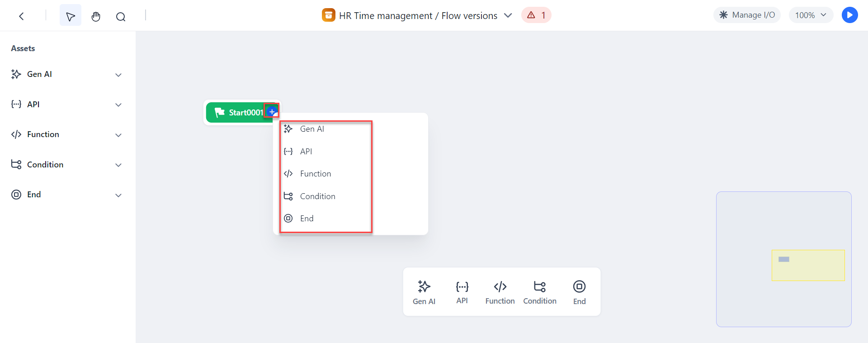Activate the hand pan tool
Viewport: 868px width, 343px height.
95,17
